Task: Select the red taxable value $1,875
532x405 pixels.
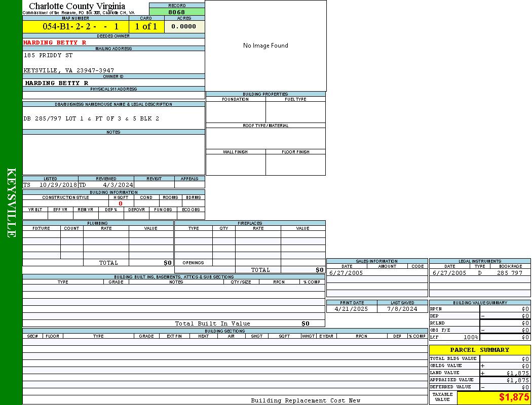Action: [x=514, y=397]
